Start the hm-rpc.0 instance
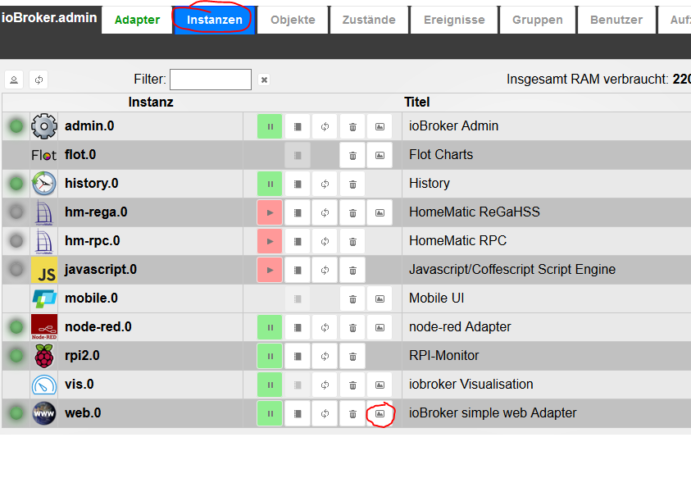 click(270, 242)
